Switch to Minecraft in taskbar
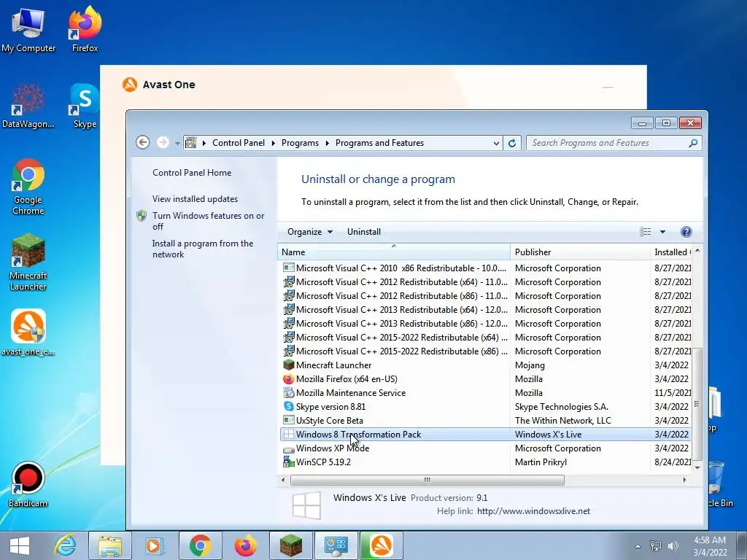747x560 pixels. click(290, 545)
